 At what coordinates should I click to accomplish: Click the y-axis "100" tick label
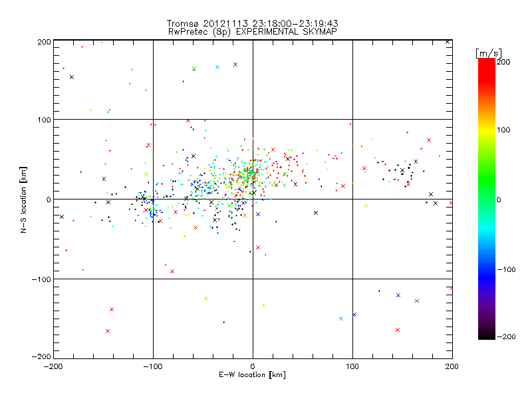tap(44, 120)
